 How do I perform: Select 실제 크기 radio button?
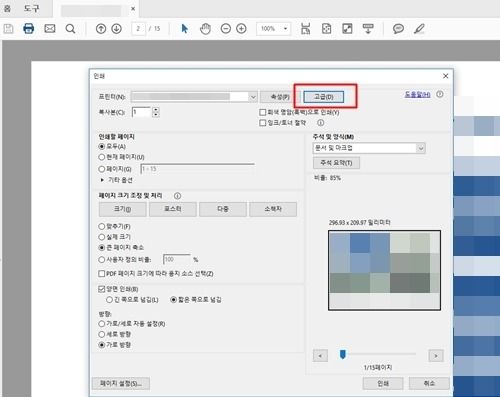102,237
